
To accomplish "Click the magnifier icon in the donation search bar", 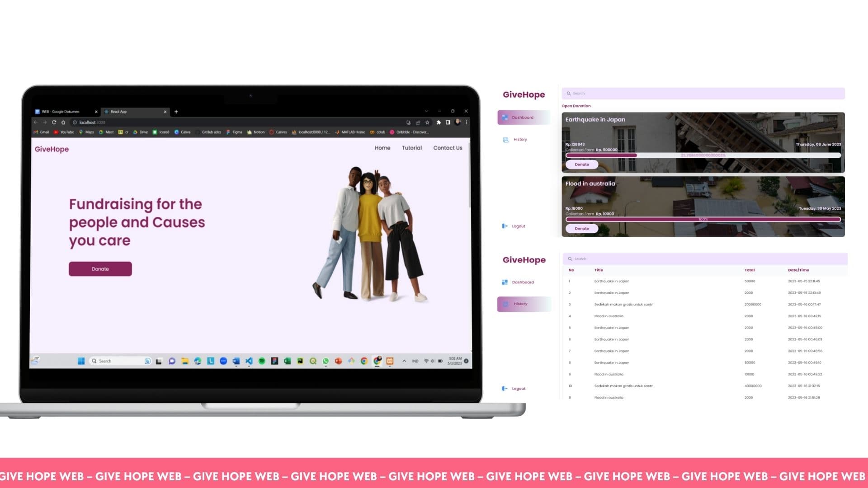I will [569, 94].
